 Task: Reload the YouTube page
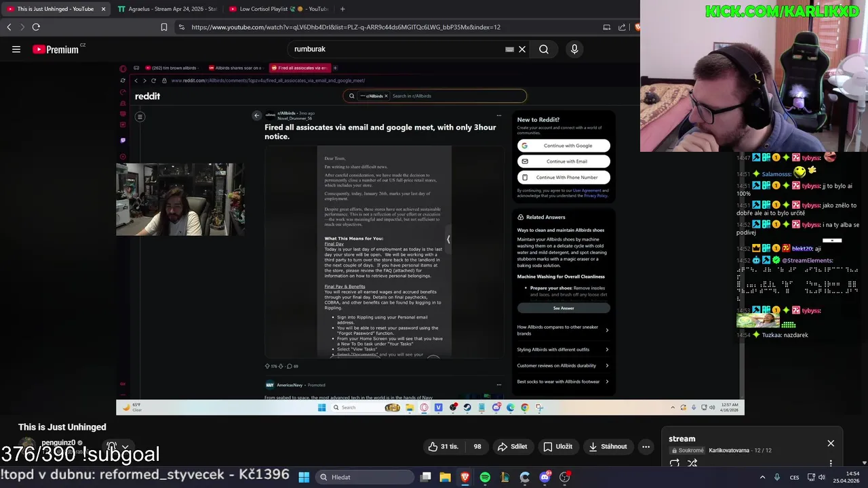pos(36,27)
